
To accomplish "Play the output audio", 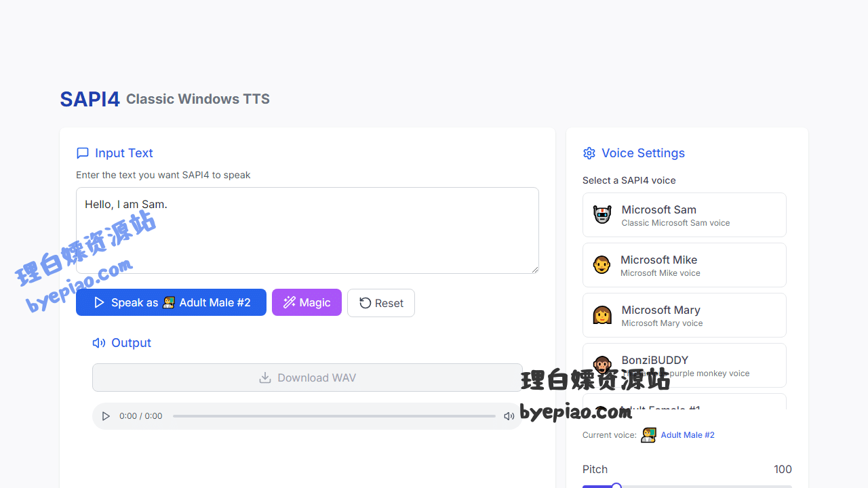I will click(106, 416).
